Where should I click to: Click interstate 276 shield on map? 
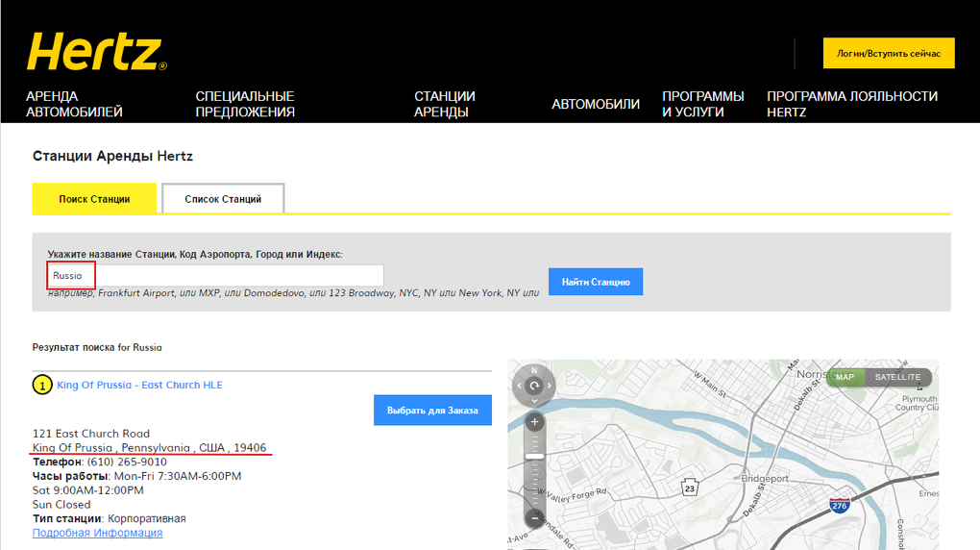tap(840, 505)
